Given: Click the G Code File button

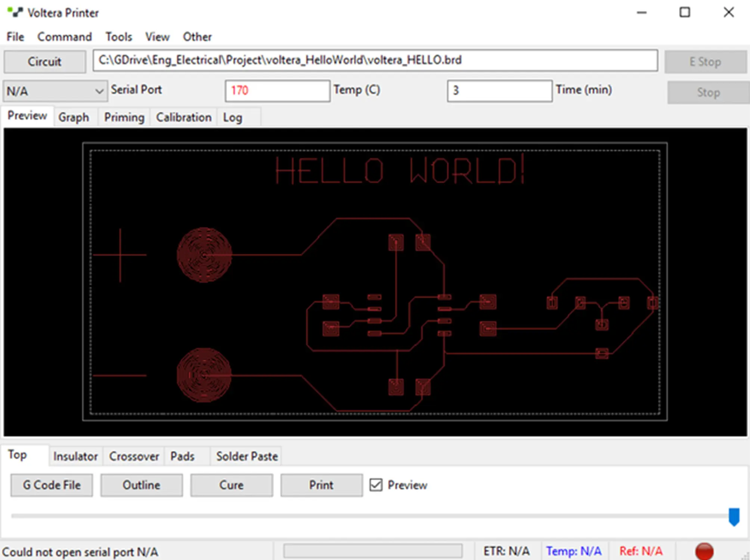Looking at the screenshot, I should [x=52, y=485].
